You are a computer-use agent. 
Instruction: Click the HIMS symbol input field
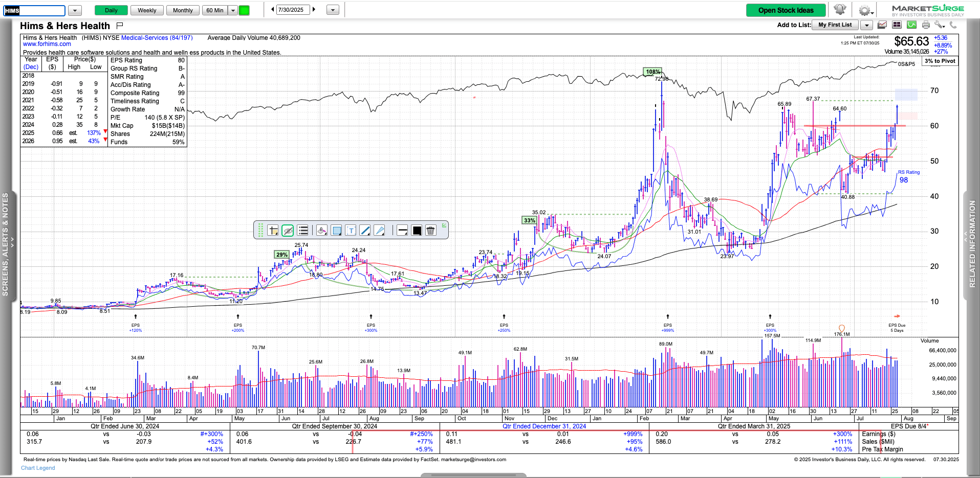pyautogui.click(x=34, y=10)
